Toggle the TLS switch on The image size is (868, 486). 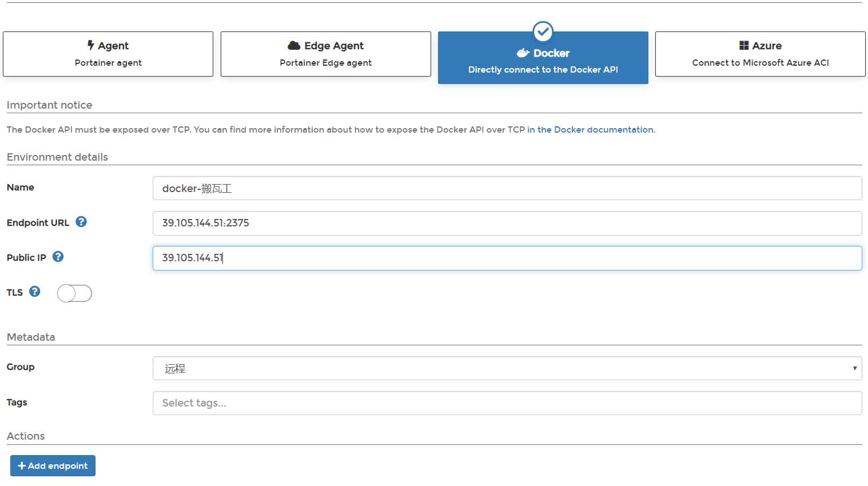click(x=74, y=293)
